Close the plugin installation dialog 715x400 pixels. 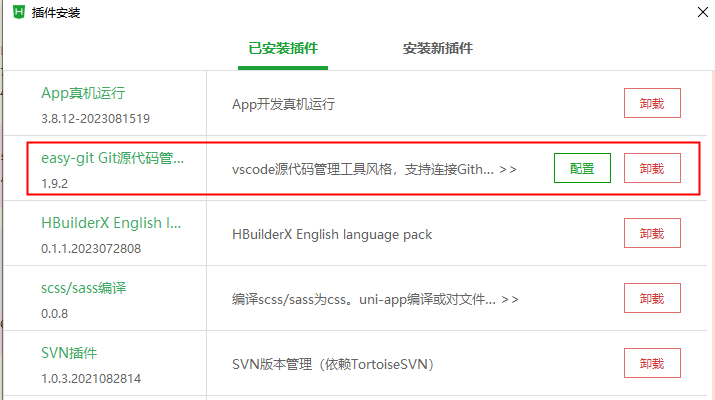703,12
